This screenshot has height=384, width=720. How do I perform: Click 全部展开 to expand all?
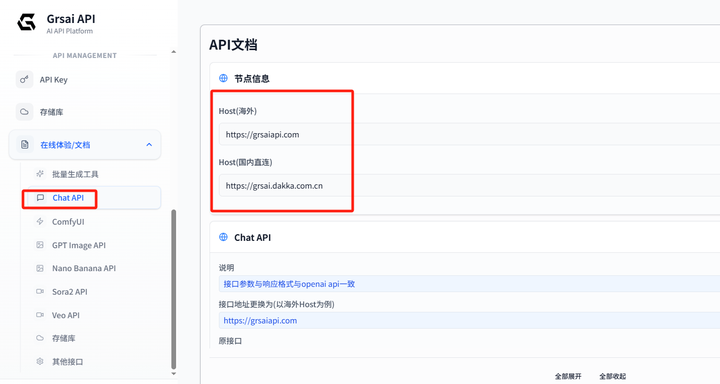coord(568,376)
